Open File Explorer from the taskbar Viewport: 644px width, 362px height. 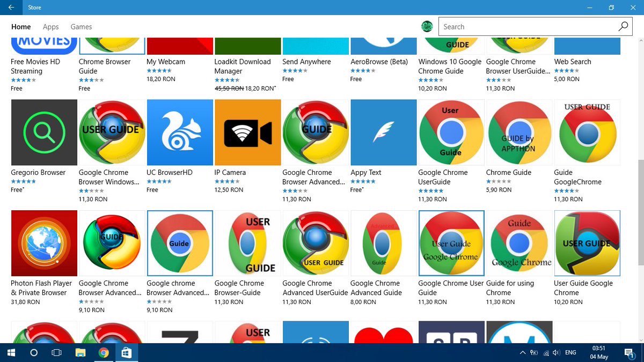click(80, 352)
